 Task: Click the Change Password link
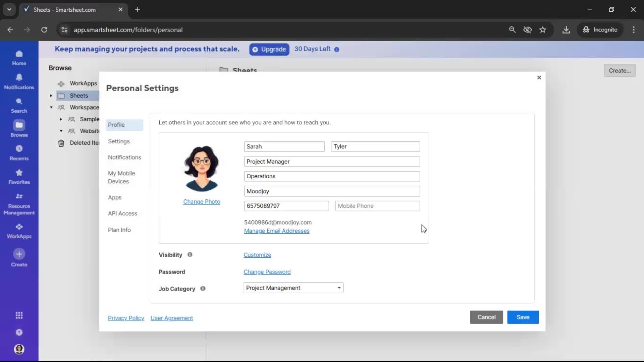click(x=267, y=272)
